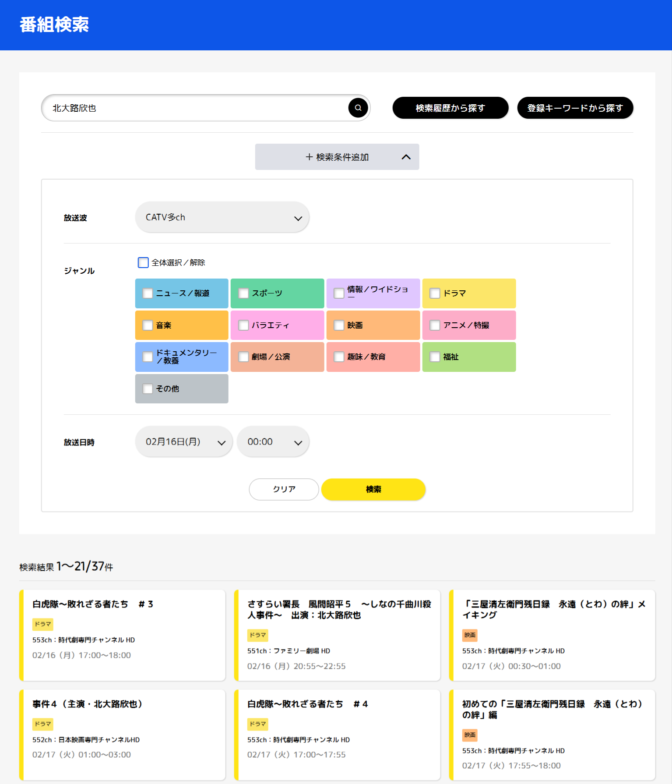Select the 映画 genre checkbox
The height and width of the screenshot is (784, 672).
(x=339, y=325)
